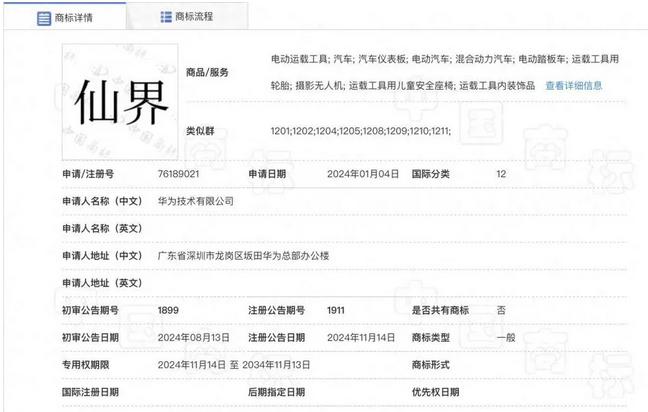Select the international class value 12
The width and height of the screenshot is (648, 412).
coord(501,174)
